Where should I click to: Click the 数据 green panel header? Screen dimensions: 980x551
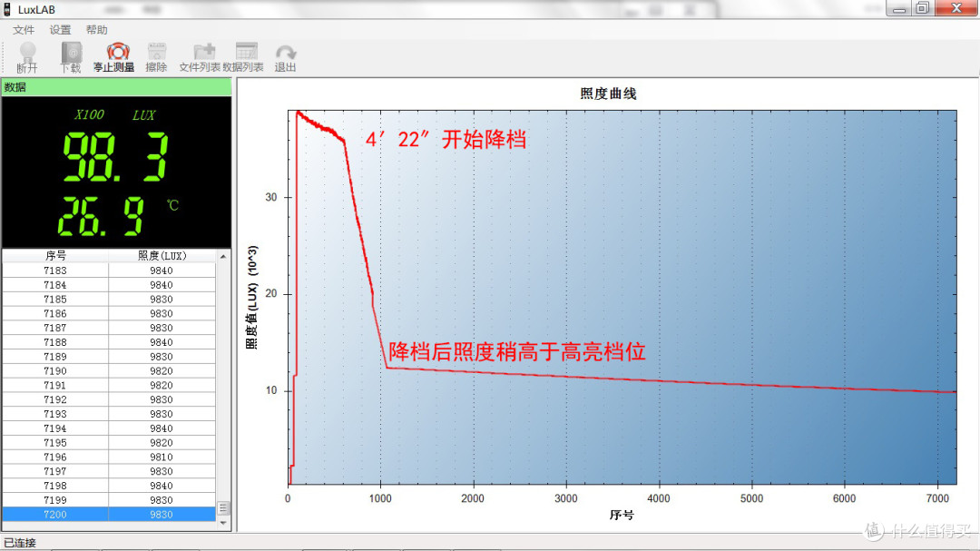pyautogui.click(x=116, y=87)
